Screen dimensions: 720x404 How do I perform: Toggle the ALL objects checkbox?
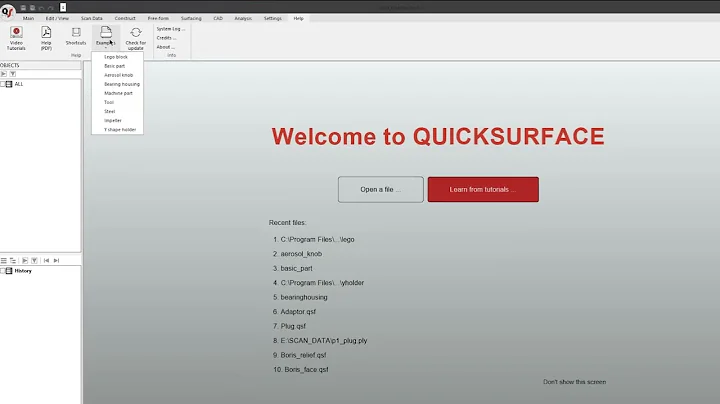pyautogui.click(x=2, y=84)
